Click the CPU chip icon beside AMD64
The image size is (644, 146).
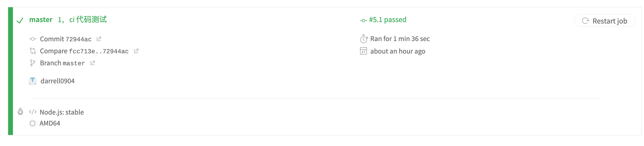pos(33,123)
